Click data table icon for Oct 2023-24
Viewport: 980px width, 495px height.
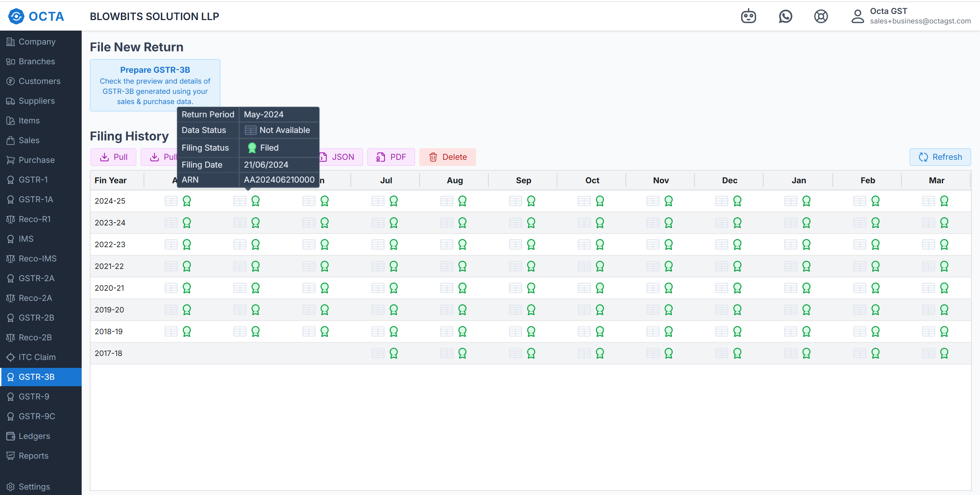(x=584, y=222)
